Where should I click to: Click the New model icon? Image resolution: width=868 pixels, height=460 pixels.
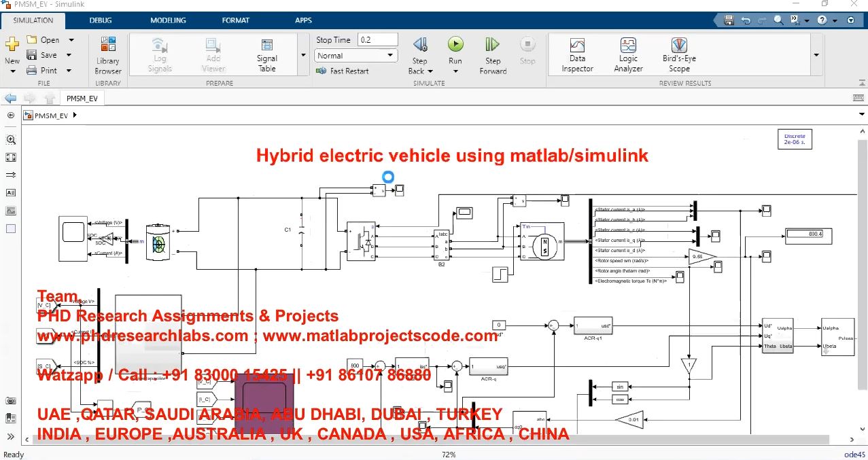point(12,45)
